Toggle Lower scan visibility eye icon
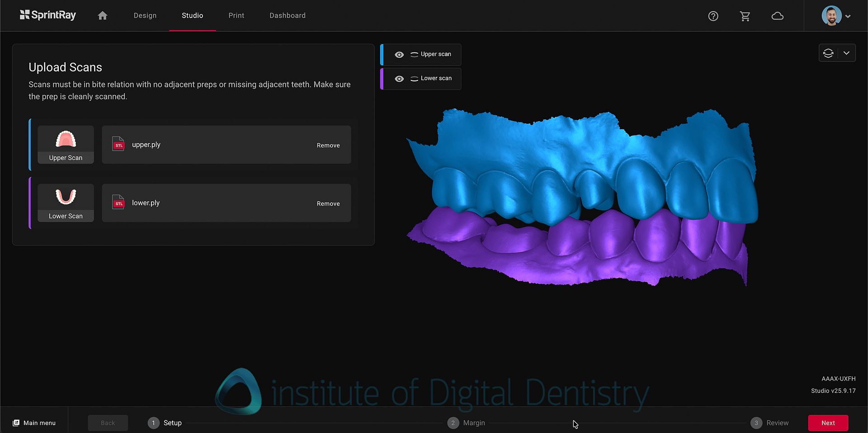This screenshot has width=868, height=433. [399, 79]
